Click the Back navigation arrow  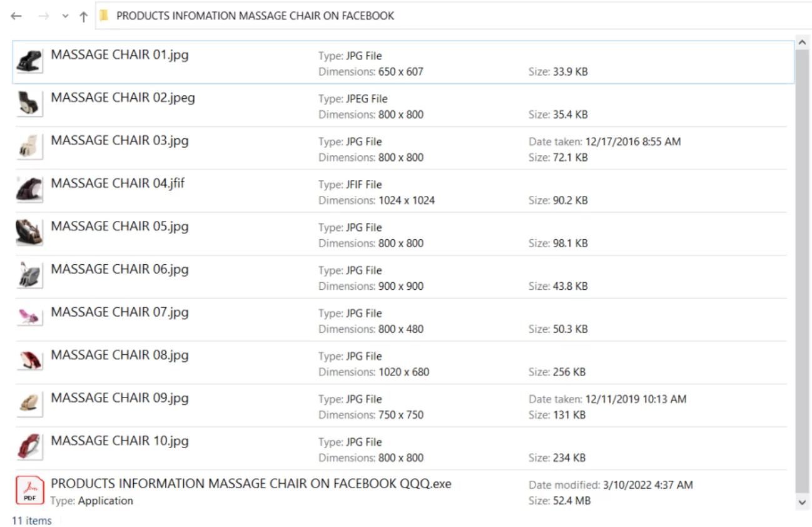[x=16, y=16]
